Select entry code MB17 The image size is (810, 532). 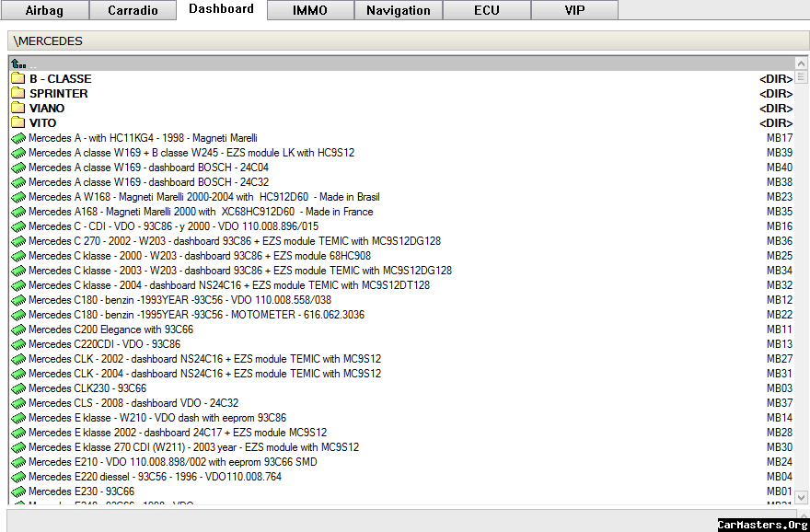(780, 138)
